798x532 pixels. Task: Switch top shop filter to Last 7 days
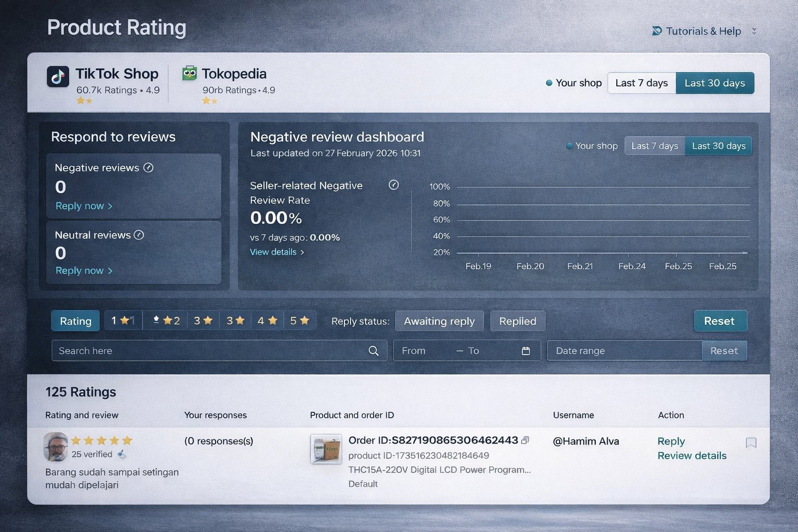coord(641,83)
